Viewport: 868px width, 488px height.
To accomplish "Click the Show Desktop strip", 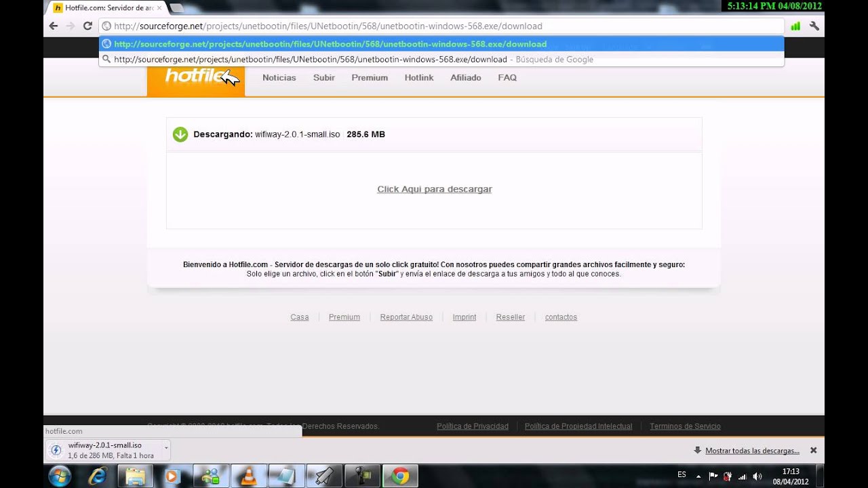I will point(820,476).
